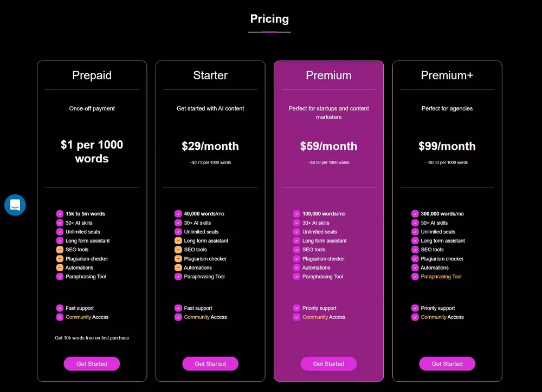Click the orange dash icon beside Starter Automations
Image resolution: width=542 pixels, height=392 pixels.
click(178, 267)
